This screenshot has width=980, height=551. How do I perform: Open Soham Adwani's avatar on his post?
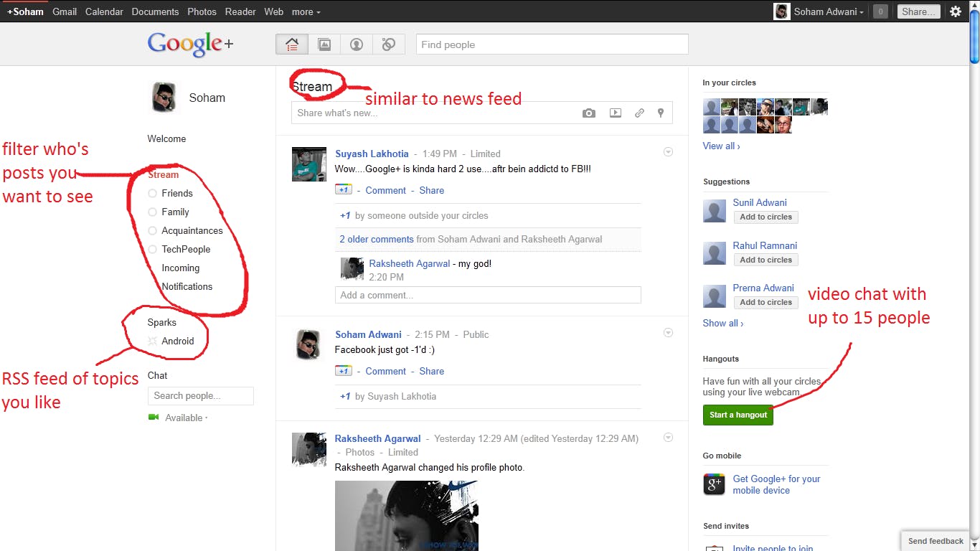(309, 345)
